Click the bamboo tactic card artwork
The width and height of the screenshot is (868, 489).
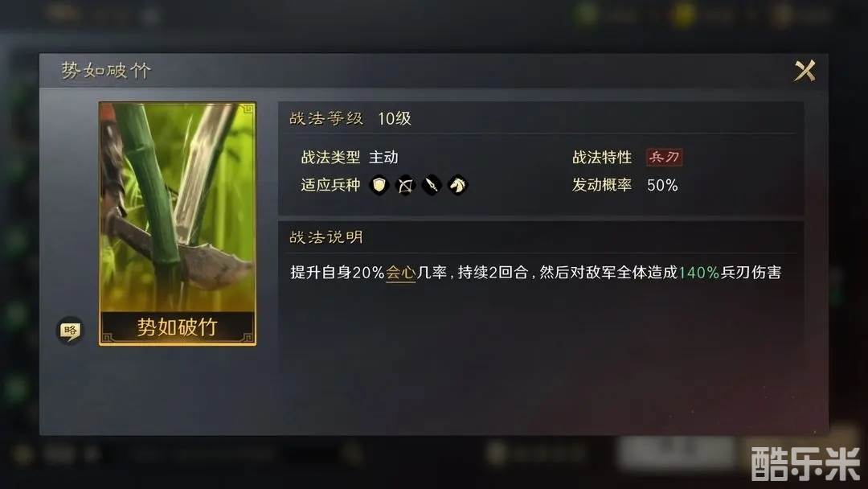point(177,207)
